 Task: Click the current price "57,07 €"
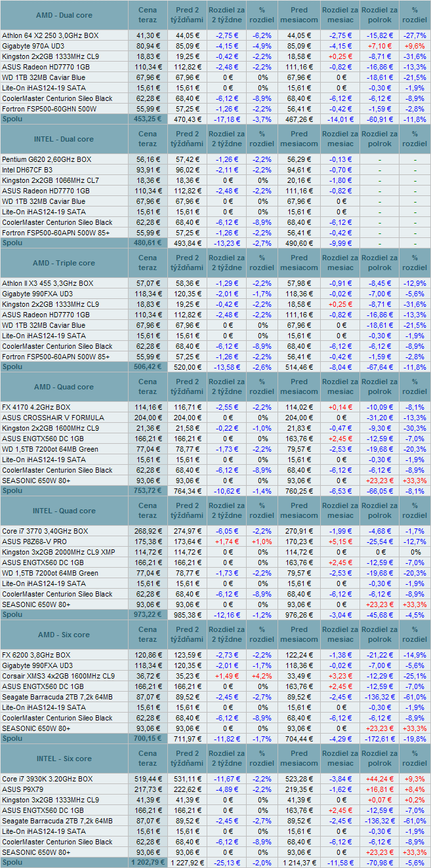[x=148, y=284]
